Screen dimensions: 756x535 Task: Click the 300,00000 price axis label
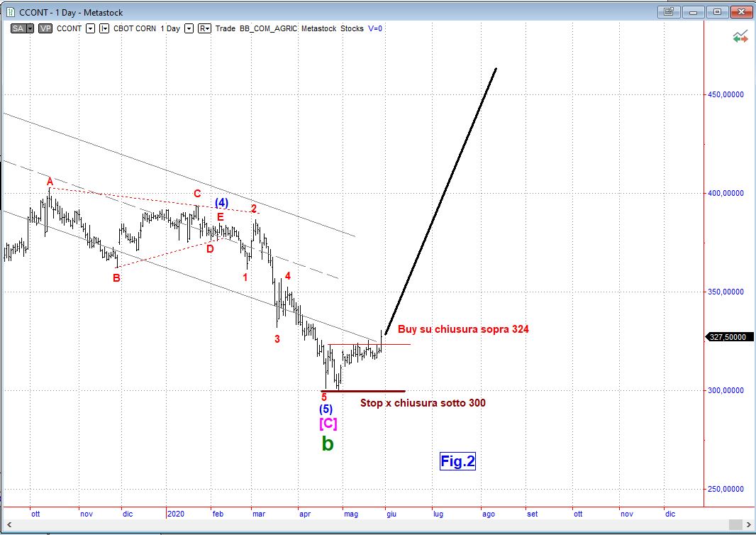pos(726,390)
